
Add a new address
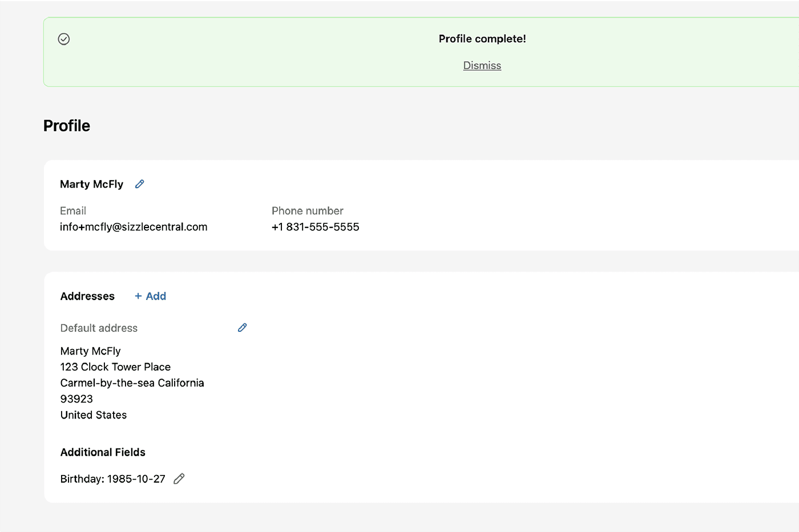pos(150,296)
